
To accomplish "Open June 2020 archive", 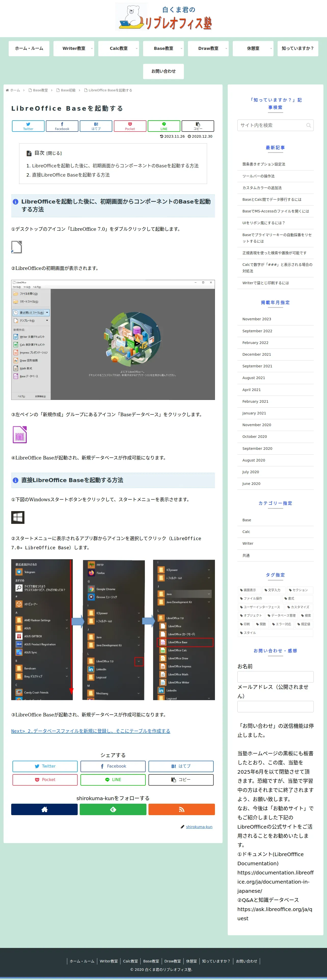I will point(251,484).
